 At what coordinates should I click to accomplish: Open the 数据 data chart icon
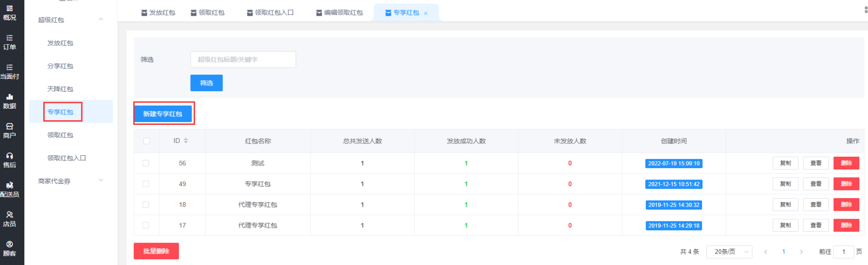click(10, 101)
